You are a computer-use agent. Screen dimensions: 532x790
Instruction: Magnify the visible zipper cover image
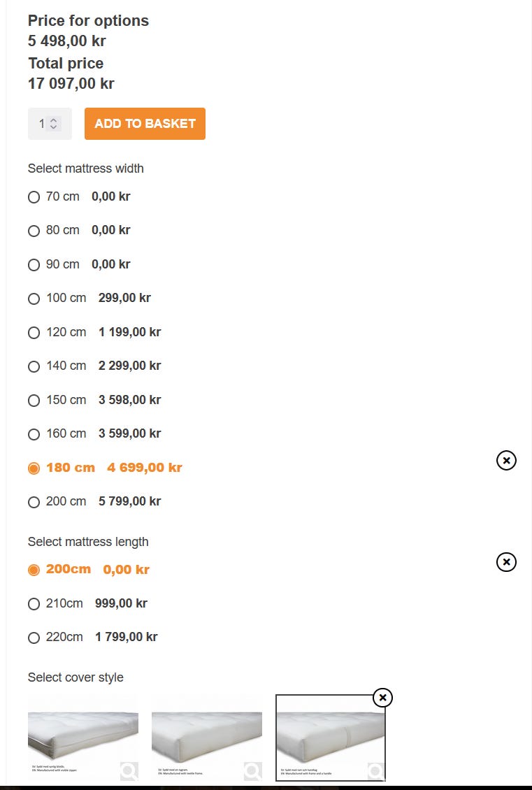(129, 770)
